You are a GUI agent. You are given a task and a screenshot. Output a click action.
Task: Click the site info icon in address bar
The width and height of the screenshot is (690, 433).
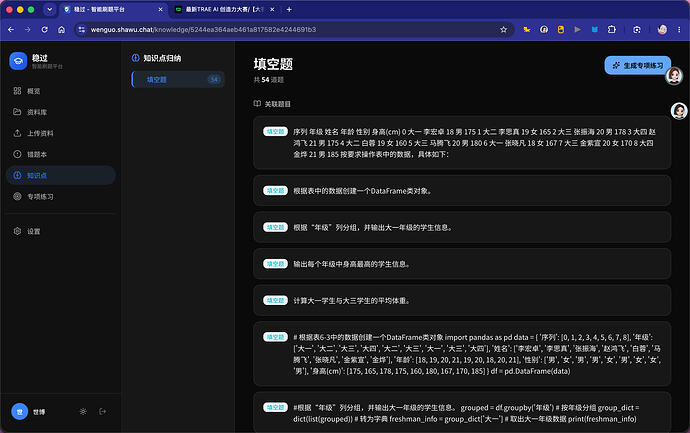click(81, 29)
